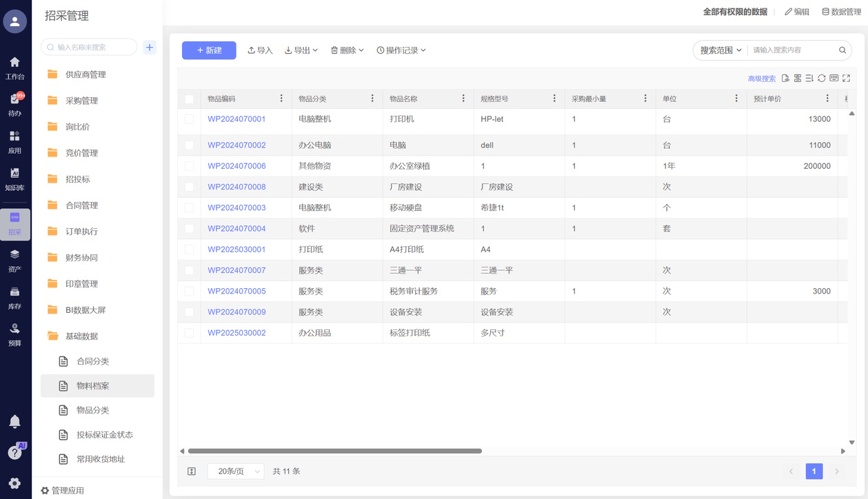Open the WP2024070005 item link
Viewport: 868px width, 499px height.
click(236, 292)
